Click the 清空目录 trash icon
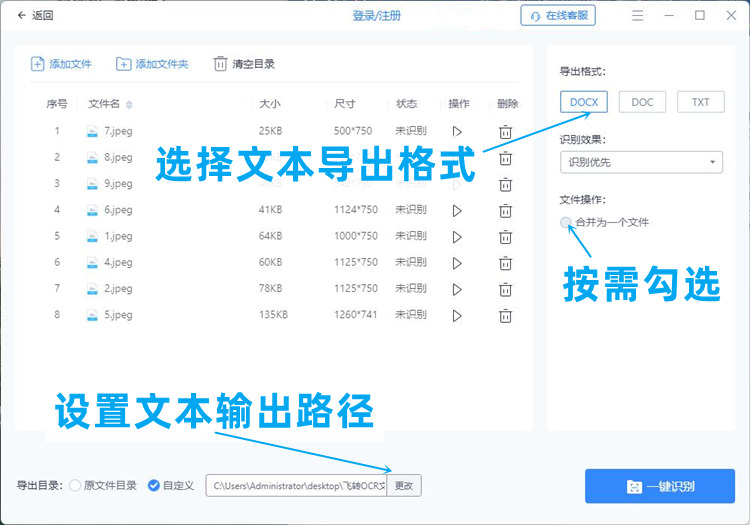Screen dimensions: 750x525 (x=220, y=64)
